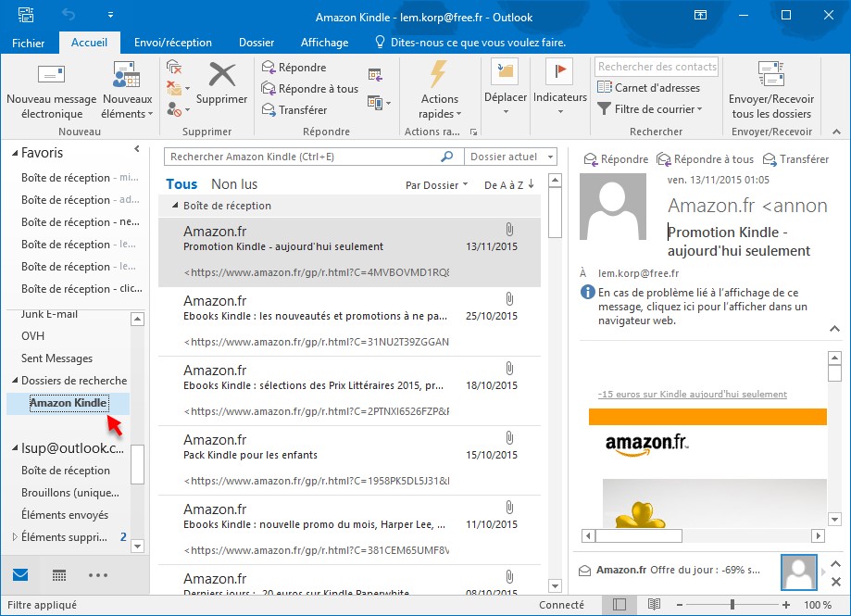Switch to Calendar view in navigation bar

point(59,575)
